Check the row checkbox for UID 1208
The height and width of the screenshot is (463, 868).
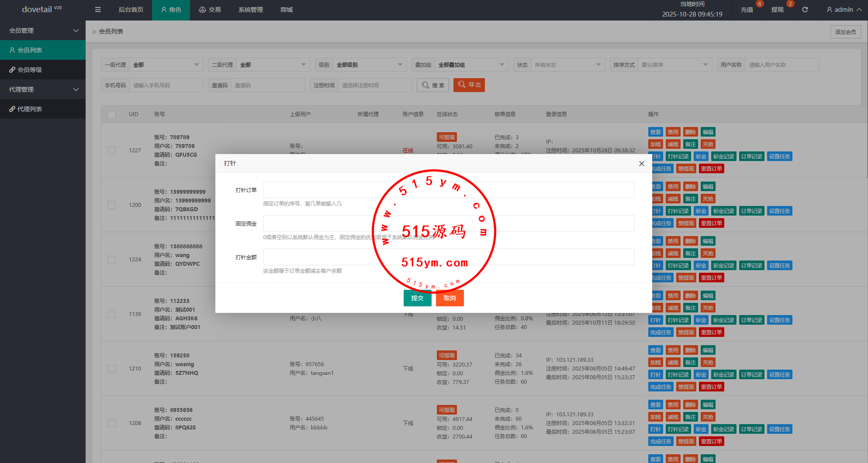112,423
